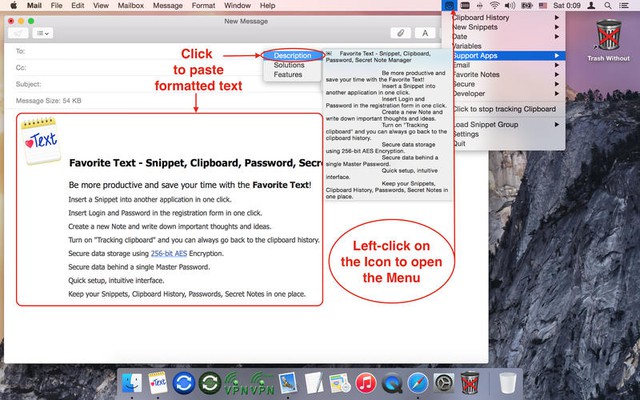Click the paperclip attachment icon
The height and width of the screenshot is (400, 640).
pos(401,32)
